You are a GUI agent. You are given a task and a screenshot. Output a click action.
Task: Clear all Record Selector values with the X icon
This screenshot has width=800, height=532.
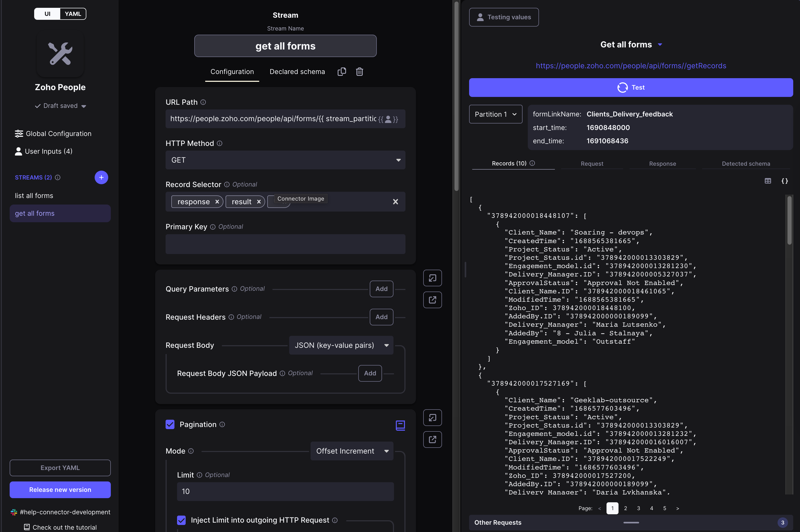tap(396, 202)
